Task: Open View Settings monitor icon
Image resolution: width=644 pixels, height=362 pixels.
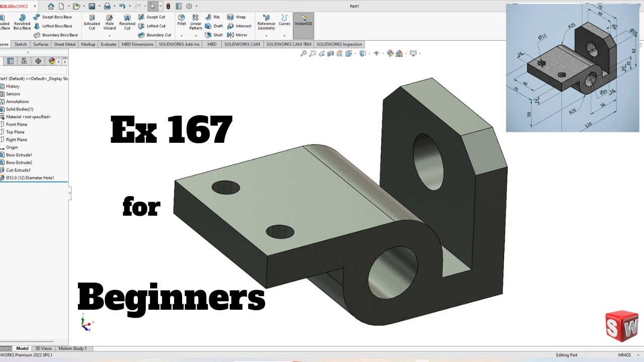Action: coord(413,53)
